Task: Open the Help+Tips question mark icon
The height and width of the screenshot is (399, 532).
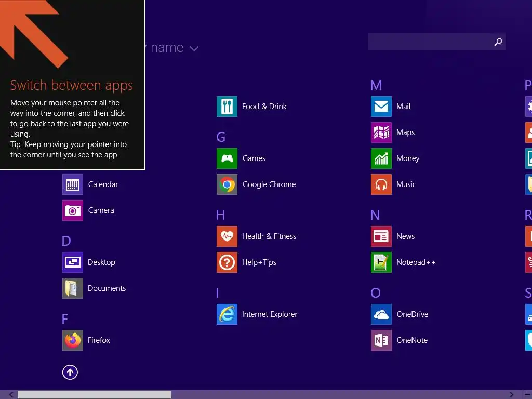Action: click(x=227, y=262)
